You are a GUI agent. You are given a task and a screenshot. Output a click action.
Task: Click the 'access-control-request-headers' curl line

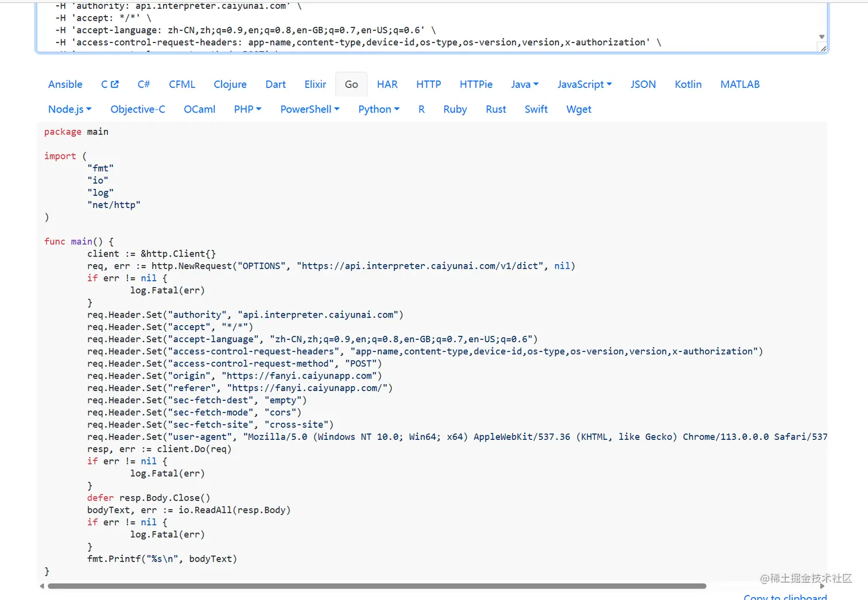[358, 42]
